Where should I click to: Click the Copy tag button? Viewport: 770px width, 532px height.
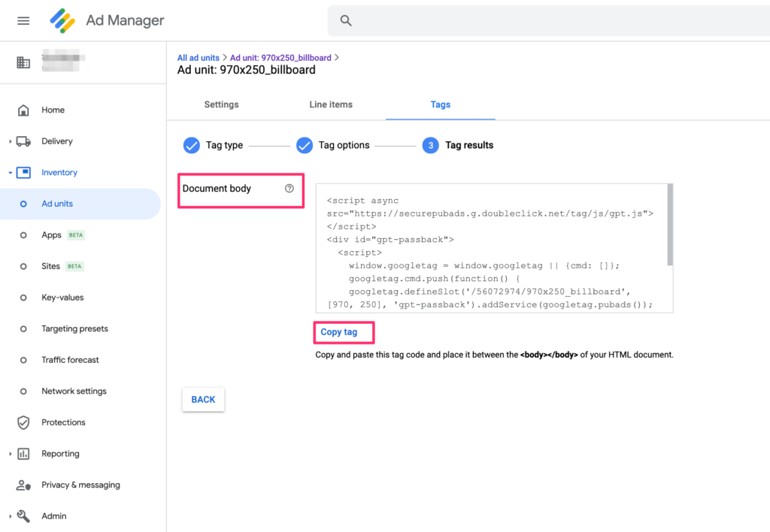343,331
